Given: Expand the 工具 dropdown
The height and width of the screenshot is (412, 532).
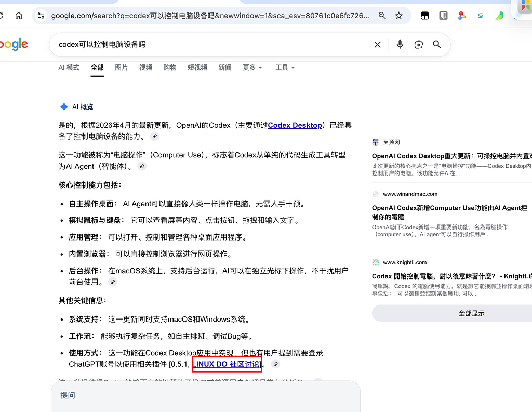Looking at the screenshot, I should 285,68.
